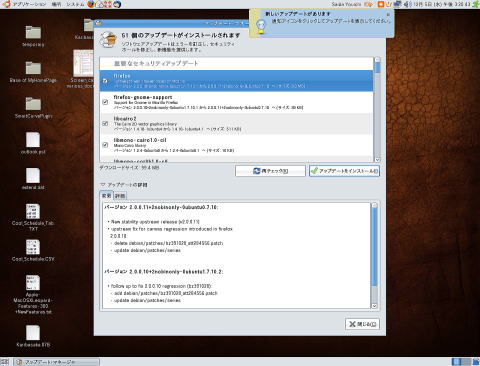Open the システム system menu
Image resolution: width=480 pixels, height=366 pixels.
[x=75, y=4]
